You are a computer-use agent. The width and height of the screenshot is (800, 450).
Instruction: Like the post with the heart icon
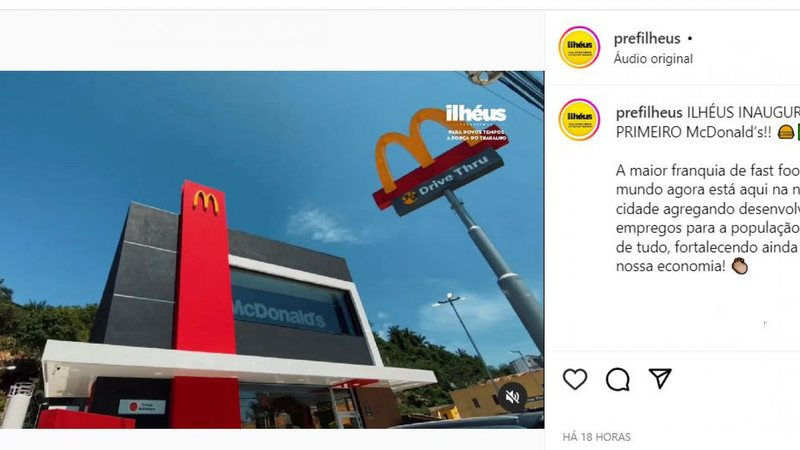pyautogui.click(x=574, y=379)
